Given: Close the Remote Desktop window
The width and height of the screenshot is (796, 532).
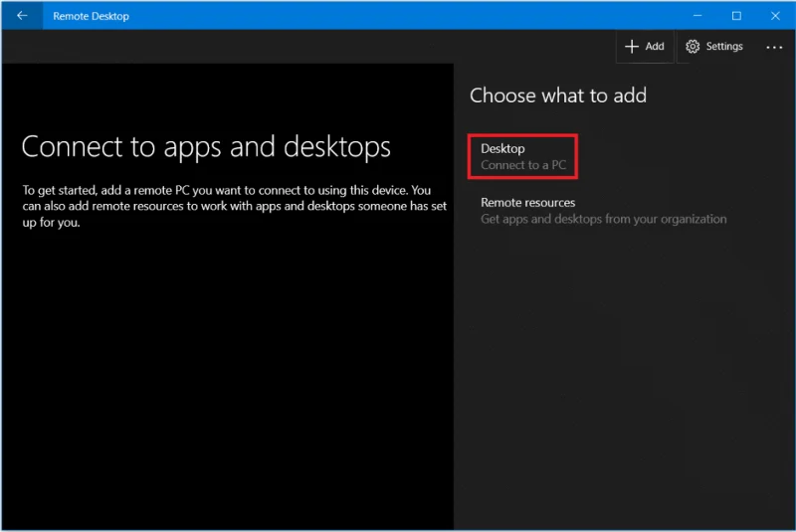Looking at the screenshot, I should (775, 16).
